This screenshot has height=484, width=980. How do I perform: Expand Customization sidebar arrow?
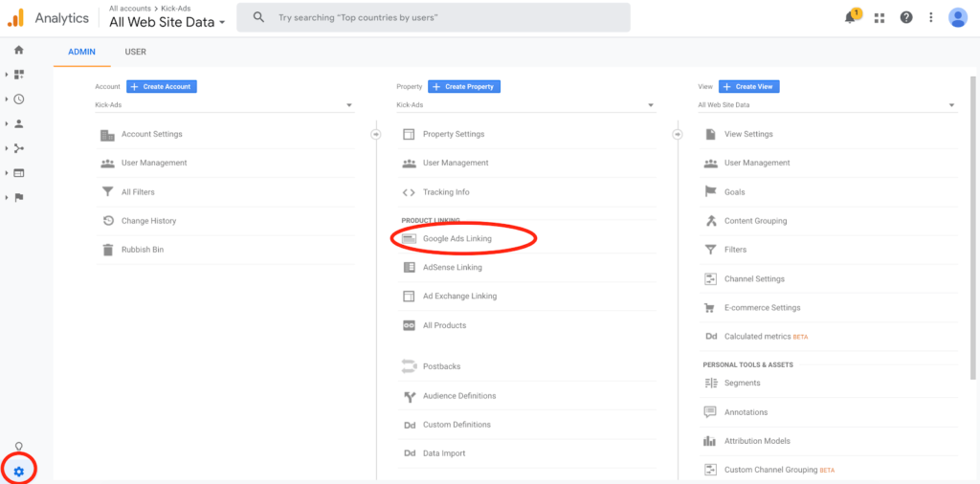[7, 75]
